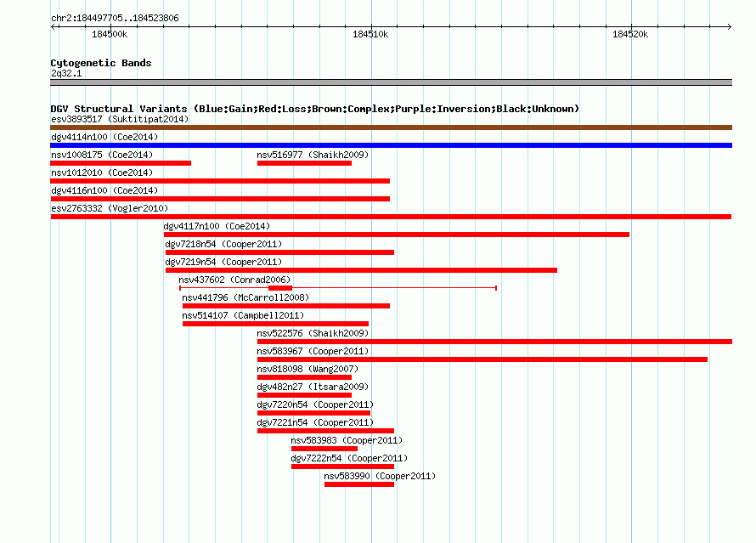This screenshot has height=543, width=756.
Task: Click the red bar under dgv7221n54
Action: (x=325, y=431)
